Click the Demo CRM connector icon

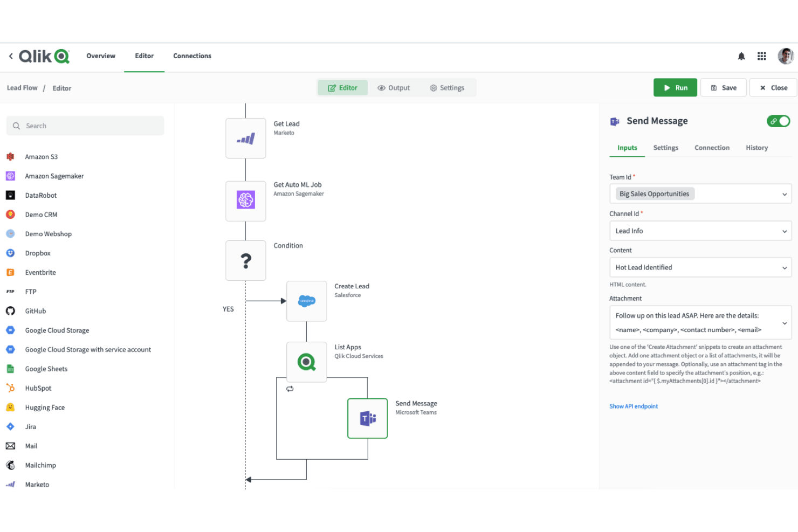10,215
